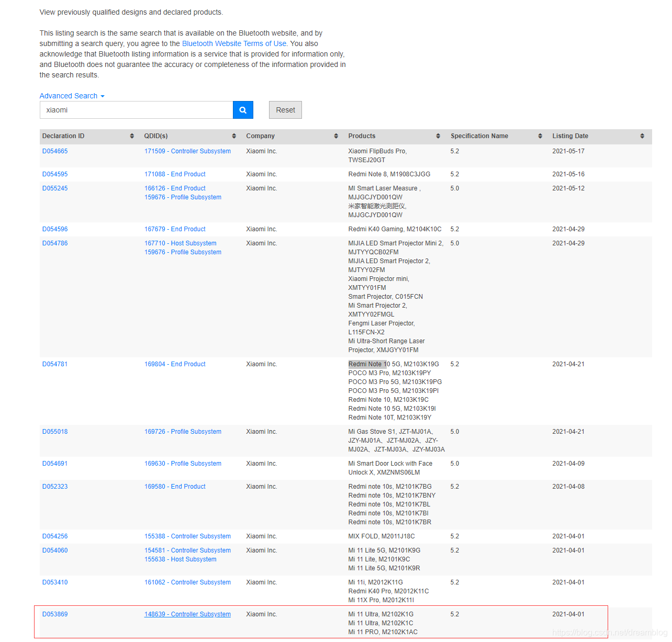Open QDID 169630 - Profile Subsystem
The height and width of the screenshot is (642, 672).
183,464
